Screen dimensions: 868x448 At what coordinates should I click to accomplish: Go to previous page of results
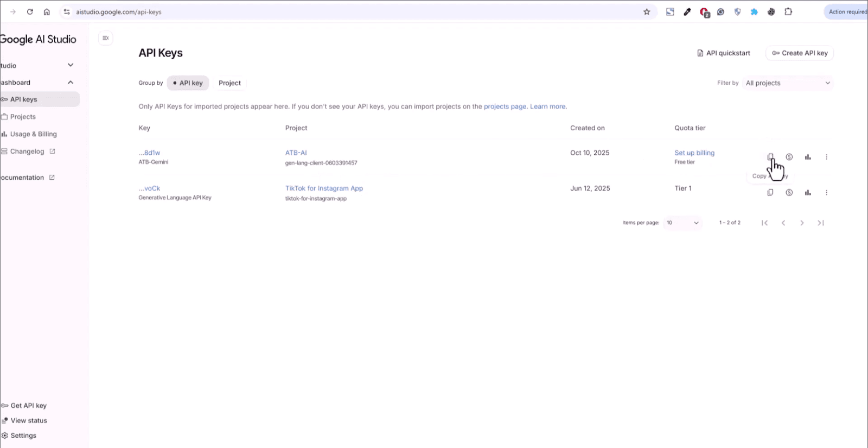tap(783, 223)
